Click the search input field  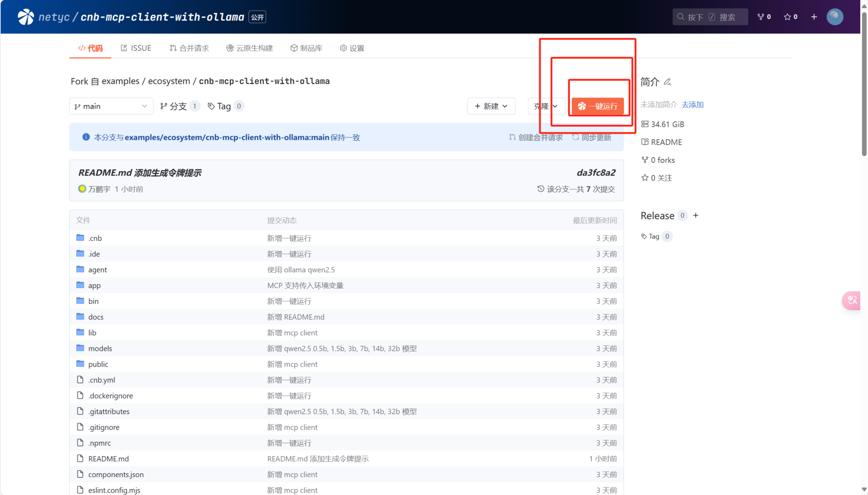tap(710, 17)
